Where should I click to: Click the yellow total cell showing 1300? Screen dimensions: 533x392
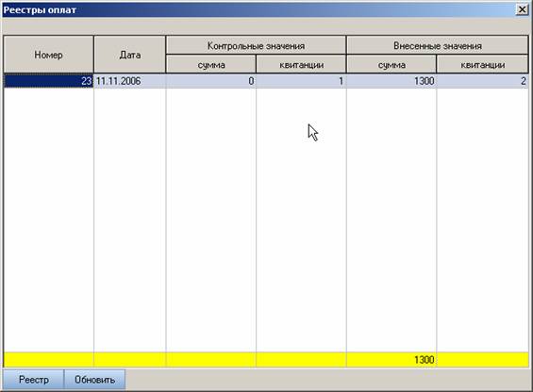(391, 360)
